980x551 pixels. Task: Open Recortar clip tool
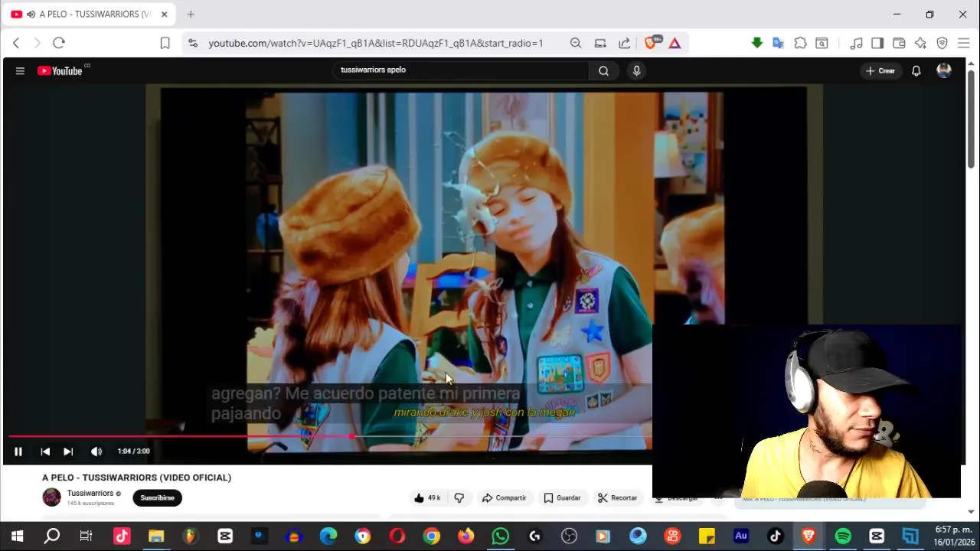click(x=617, y=498)
